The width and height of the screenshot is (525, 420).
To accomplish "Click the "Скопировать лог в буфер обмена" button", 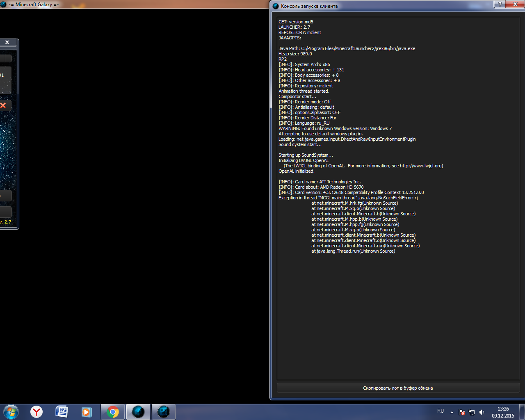I will tap(398, 388).
